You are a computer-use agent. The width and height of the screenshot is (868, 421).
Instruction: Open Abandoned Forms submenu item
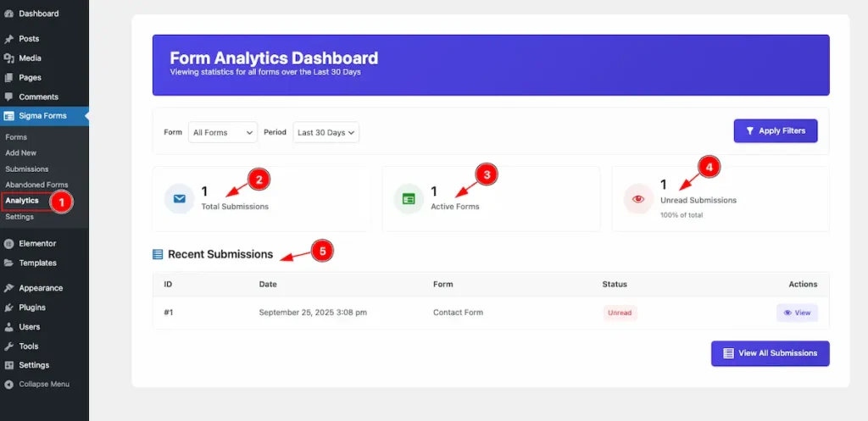pos(36,185)
